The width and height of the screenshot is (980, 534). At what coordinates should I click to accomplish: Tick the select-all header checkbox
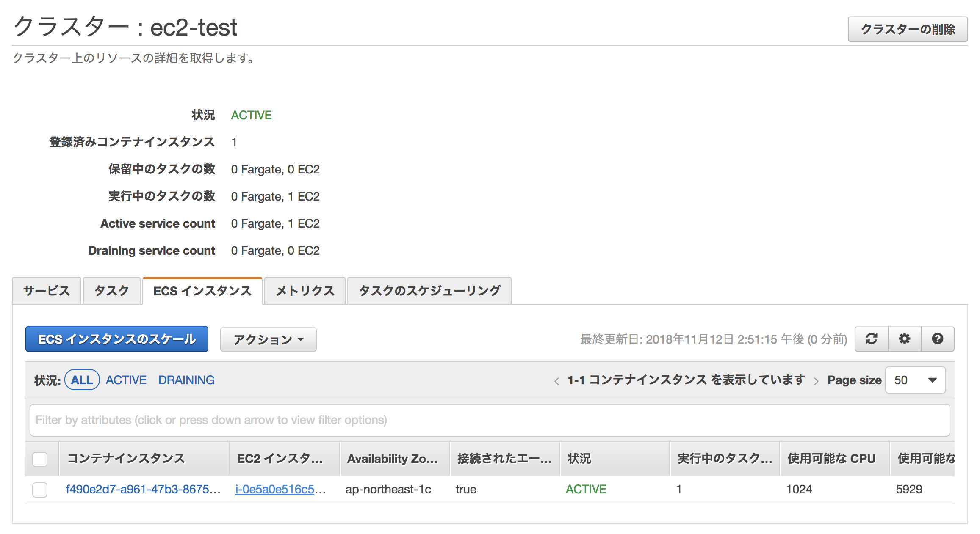coord(40,459)
